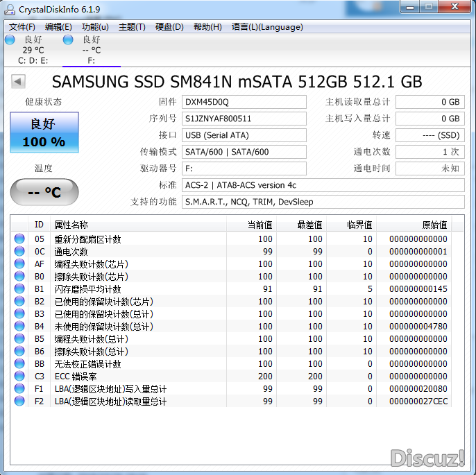Open the 文件(F) menu
This screenshot has width=476, height=475.
22,27
